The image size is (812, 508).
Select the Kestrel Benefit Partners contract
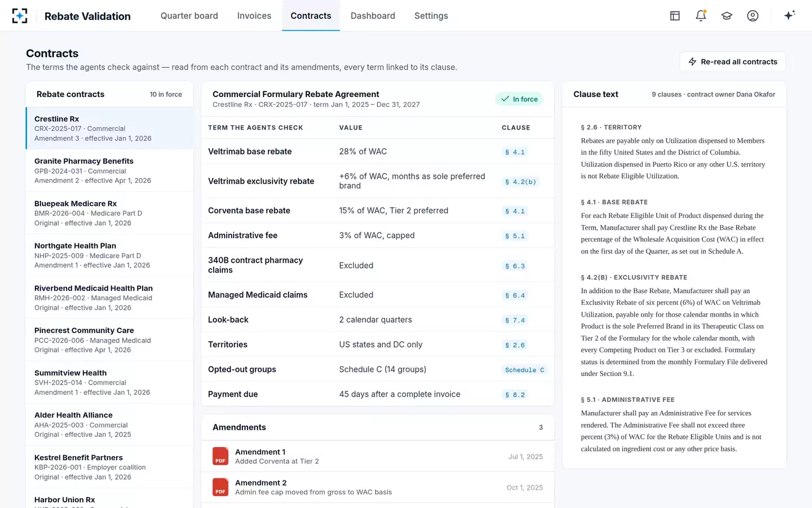(109, 467)
